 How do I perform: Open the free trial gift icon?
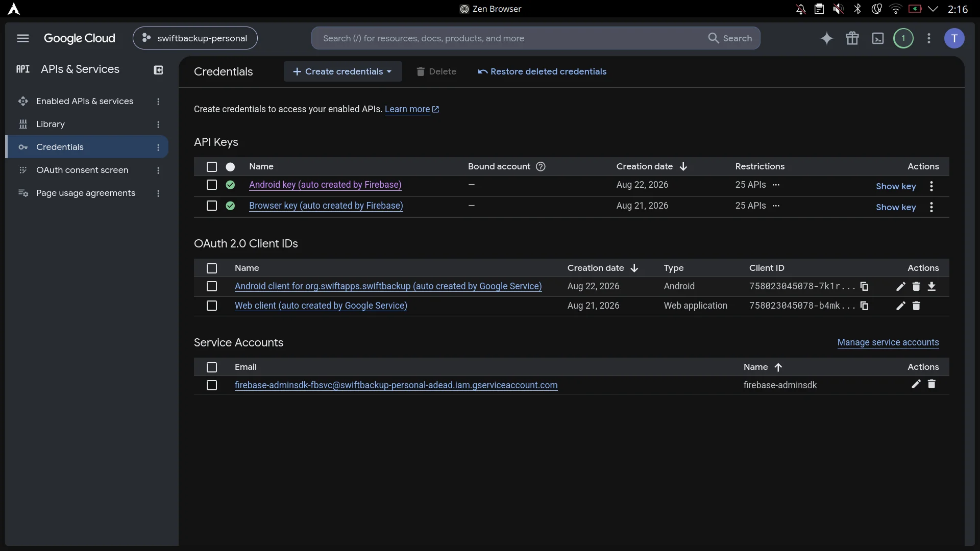pos(852,38)
